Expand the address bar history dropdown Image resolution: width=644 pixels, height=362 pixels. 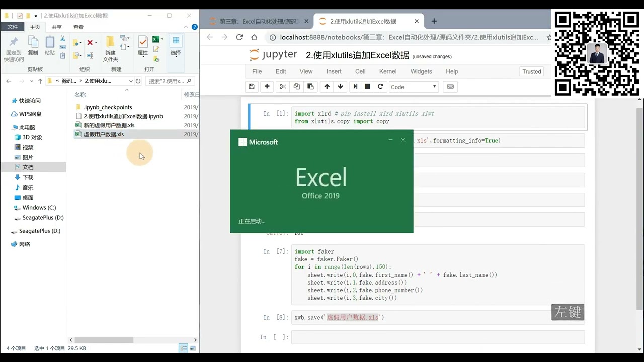(131, 81)
